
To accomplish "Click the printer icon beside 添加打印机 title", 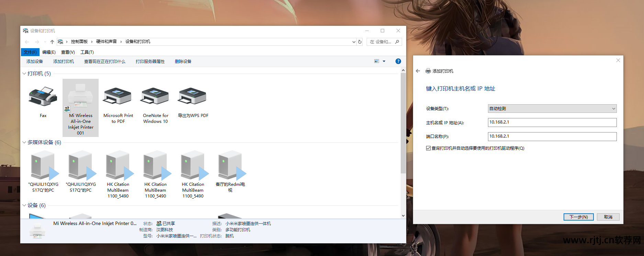I will click(x=428, y=71).
